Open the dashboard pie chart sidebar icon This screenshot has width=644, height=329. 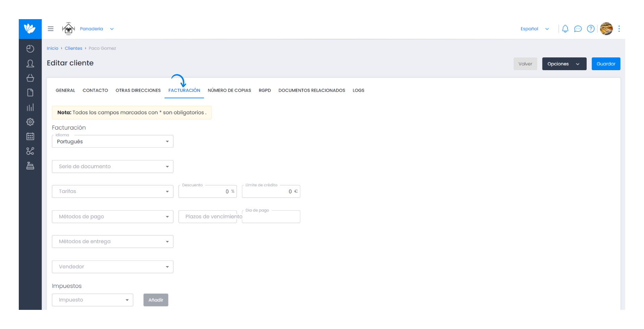pyautogui.click(x=30, y=49)
